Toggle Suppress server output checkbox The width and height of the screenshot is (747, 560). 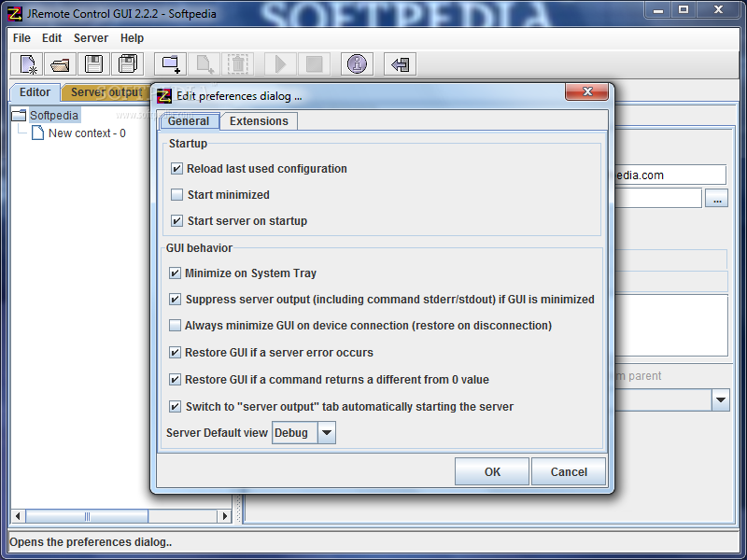(175, 299)
